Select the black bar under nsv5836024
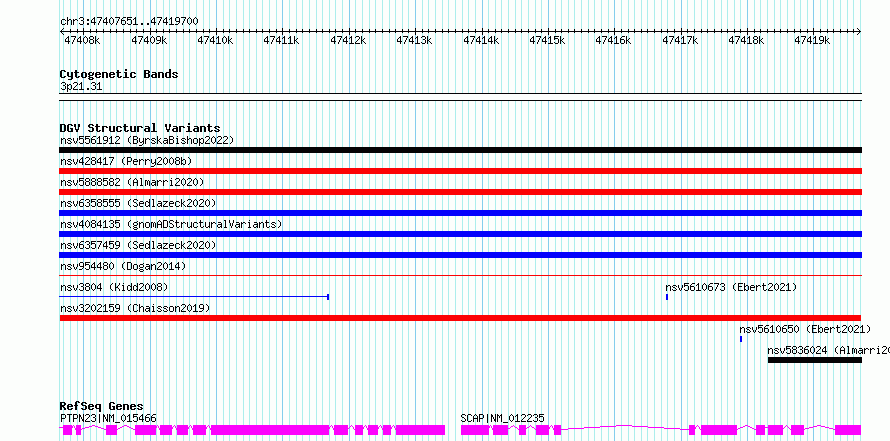 click(815, 360)
